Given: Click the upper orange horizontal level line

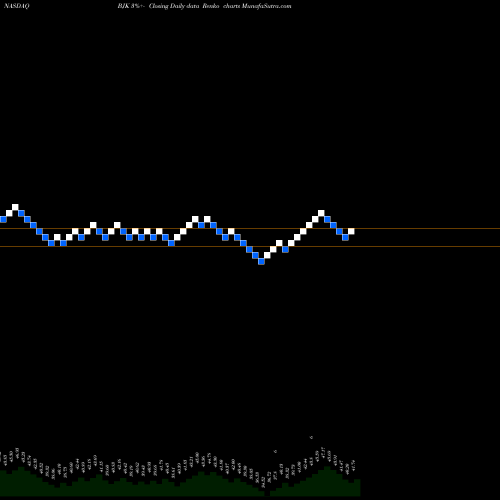Looking at the screenshot, I should tap(250, 229).
